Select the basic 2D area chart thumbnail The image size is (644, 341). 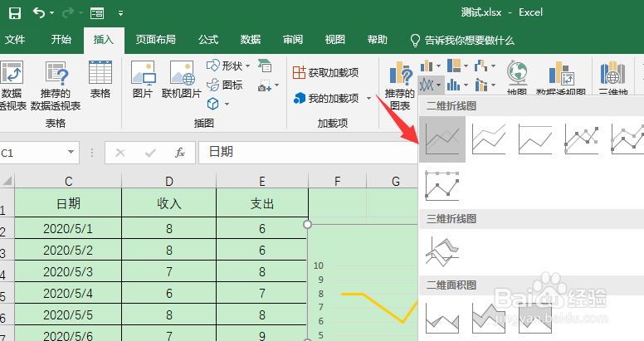coord(442,318)
